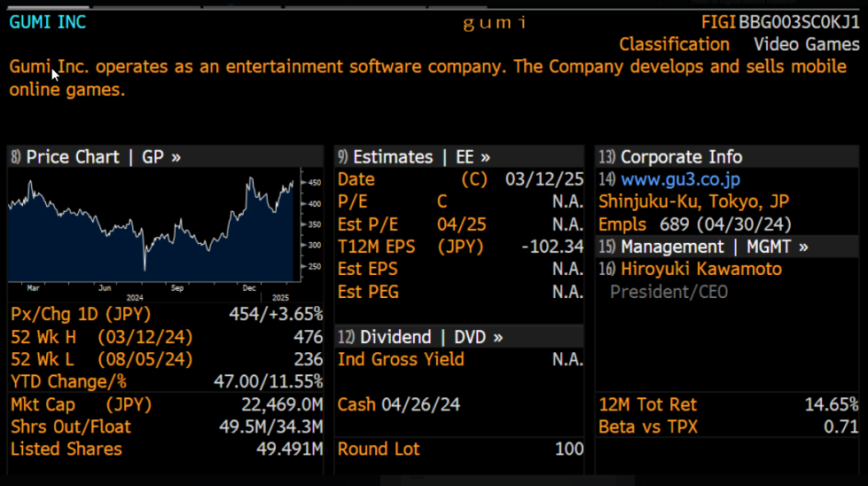Click the GUMI INC security title
Image resolution: width=868 pixels, height=486 pixels.
point(48,22)
